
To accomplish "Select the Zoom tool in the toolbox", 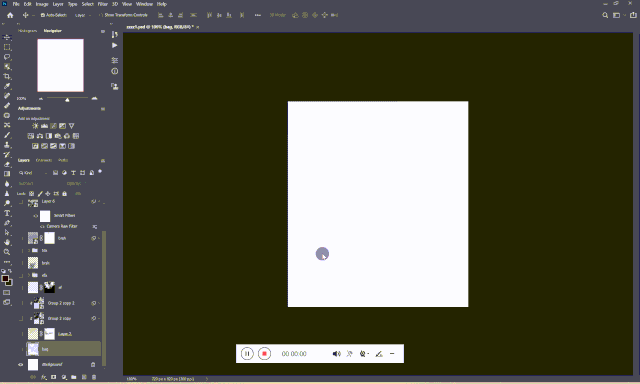I will pos(7,252).
